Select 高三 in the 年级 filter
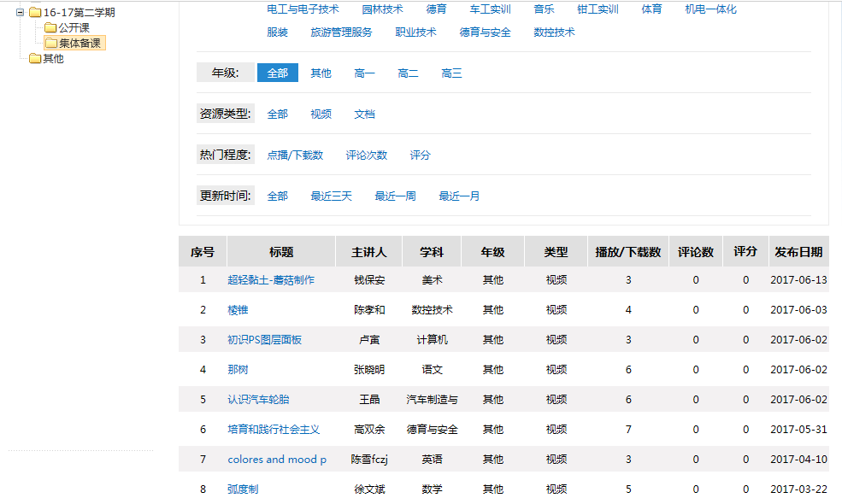This screenshot has height=504, width=842. coord(451,73)
